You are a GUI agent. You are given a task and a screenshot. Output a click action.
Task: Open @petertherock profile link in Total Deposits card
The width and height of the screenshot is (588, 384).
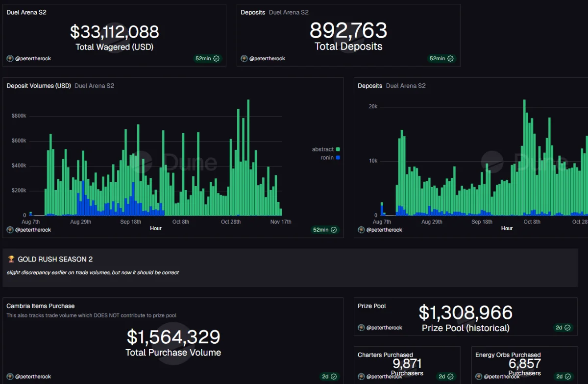click(267, 59)
